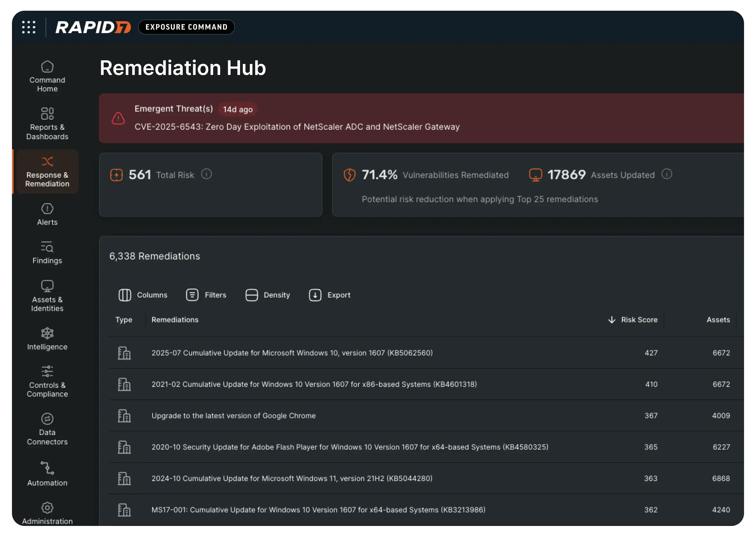Open Reports & Dashboards
The width and height of the screenshot is (756, 536).
pyautogui.click(x=47, y=124)
